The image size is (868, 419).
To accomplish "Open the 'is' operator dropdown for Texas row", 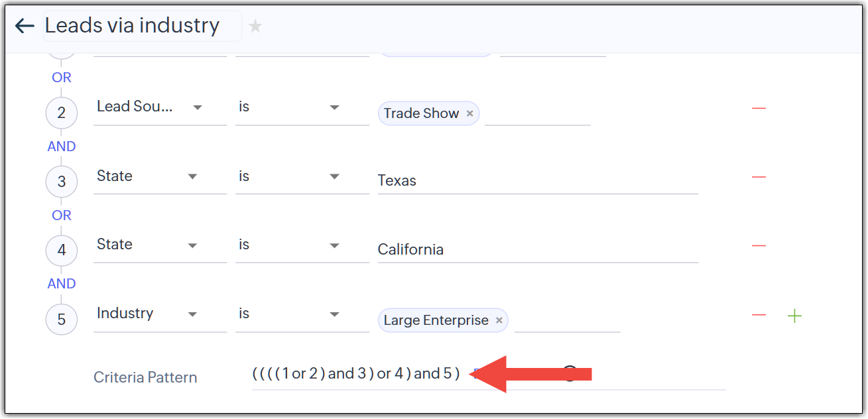I will 302,176.
